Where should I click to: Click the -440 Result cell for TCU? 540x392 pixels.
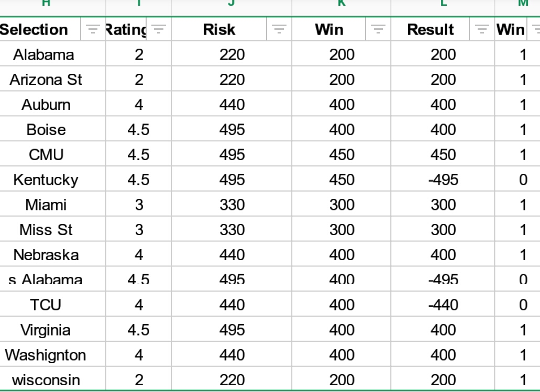[x=443, y=305]
